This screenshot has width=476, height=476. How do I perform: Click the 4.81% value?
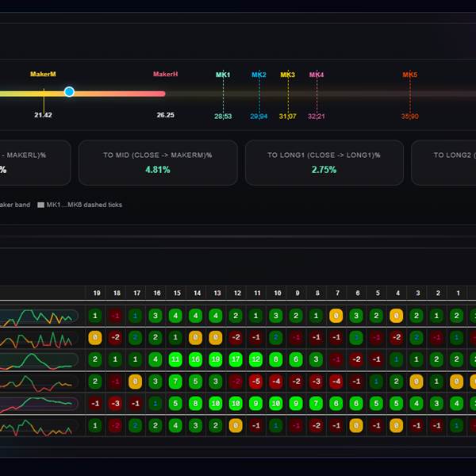158,170
